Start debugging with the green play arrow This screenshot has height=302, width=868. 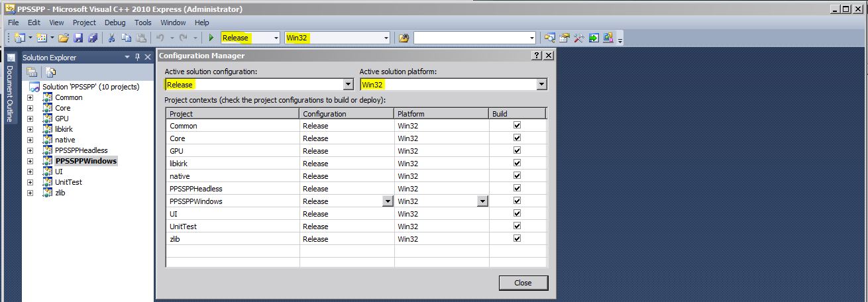211,38
